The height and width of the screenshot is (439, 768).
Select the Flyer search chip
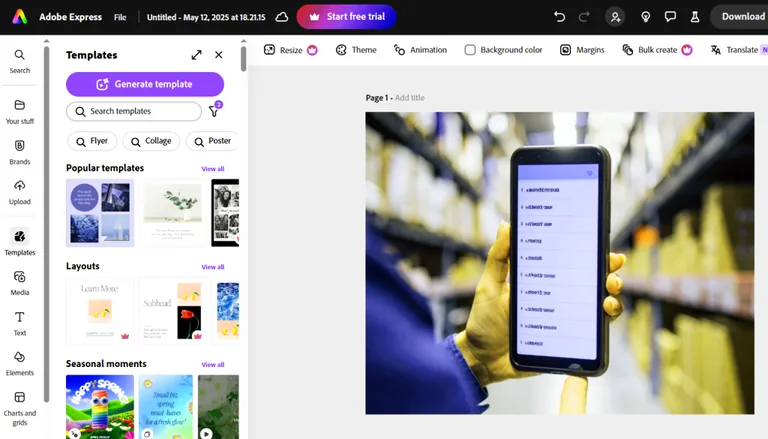92,141
